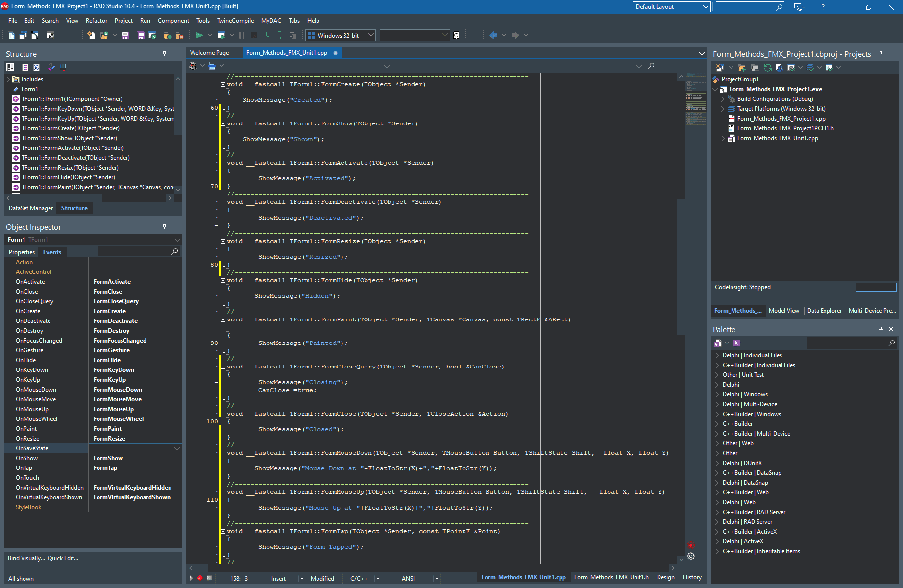The image size is (903, 588).
Task: Collapse the FormCreate function code fold
Action: pos(223,84)
